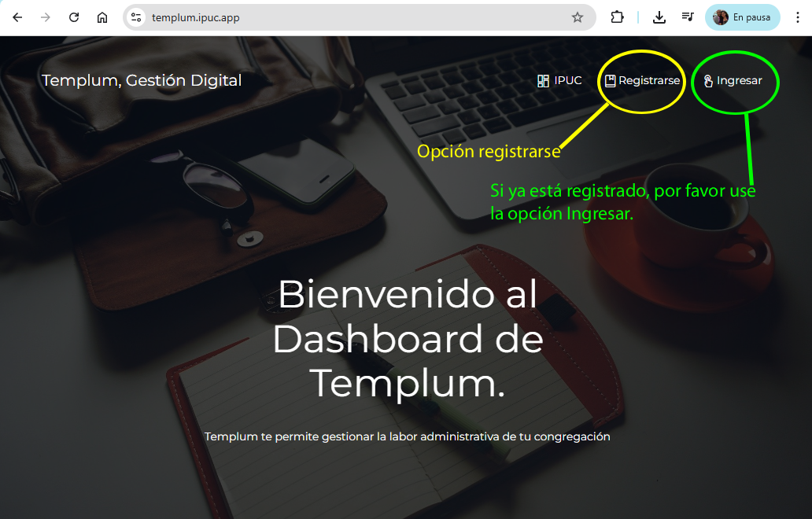Viewport: 812px width, 519px height.
Task: Expand Chrome's three-dot menu
Action: click(x=798, y=17)
